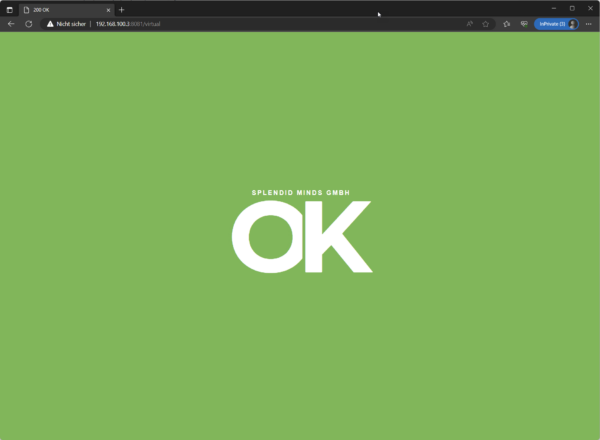Click the InPrivate profile button
Image resolution: width=600 pixels, height=440 pixels.
tap(556, 24)
